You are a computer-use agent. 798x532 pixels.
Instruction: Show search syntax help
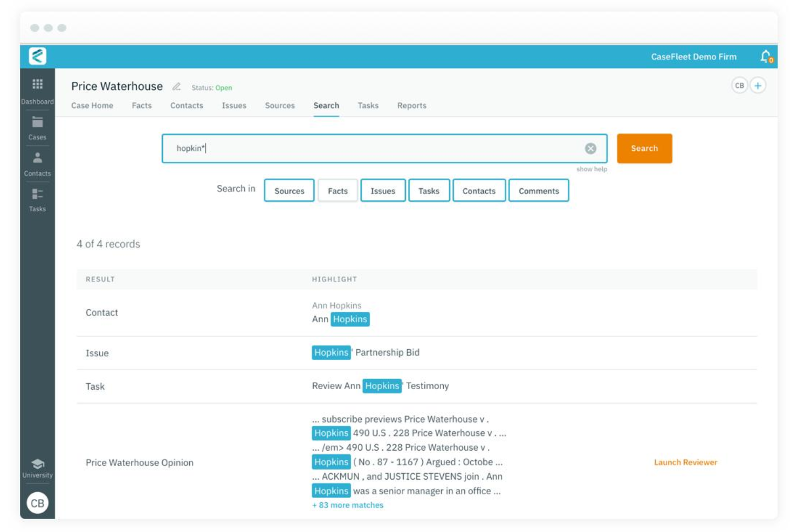(x=591, y=169)
